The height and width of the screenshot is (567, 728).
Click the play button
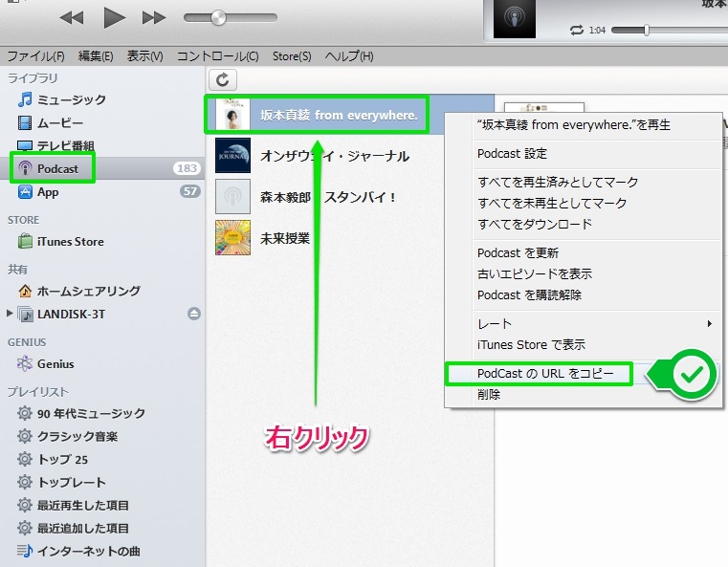[x=114, y=18]
